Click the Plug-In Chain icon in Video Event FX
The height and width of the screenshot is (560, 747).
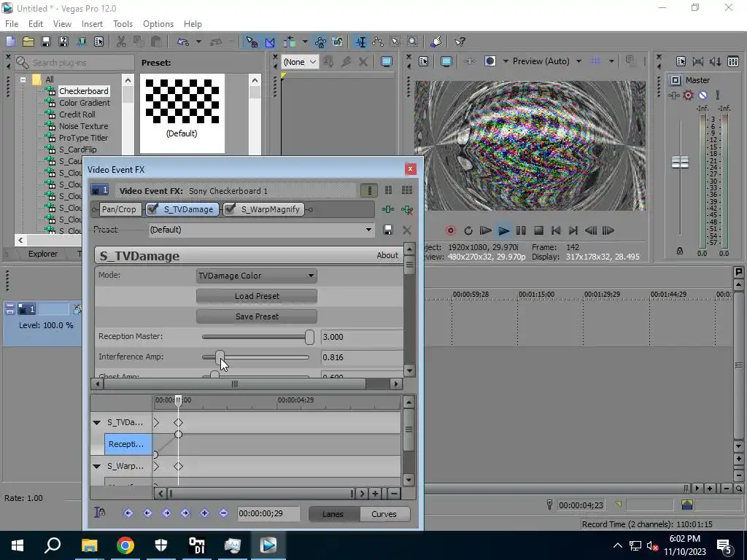pyautogui.click(x=388, y=209)
